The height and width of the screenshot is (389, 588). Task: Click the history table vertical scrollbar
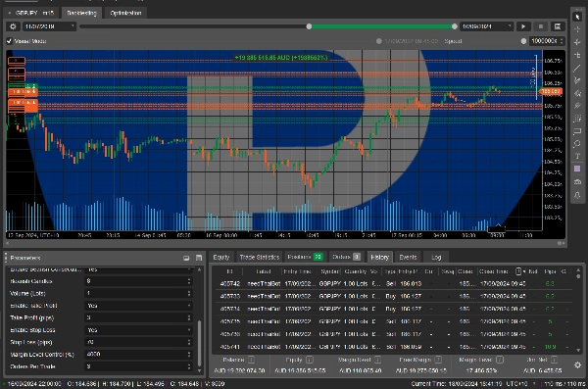578,275
